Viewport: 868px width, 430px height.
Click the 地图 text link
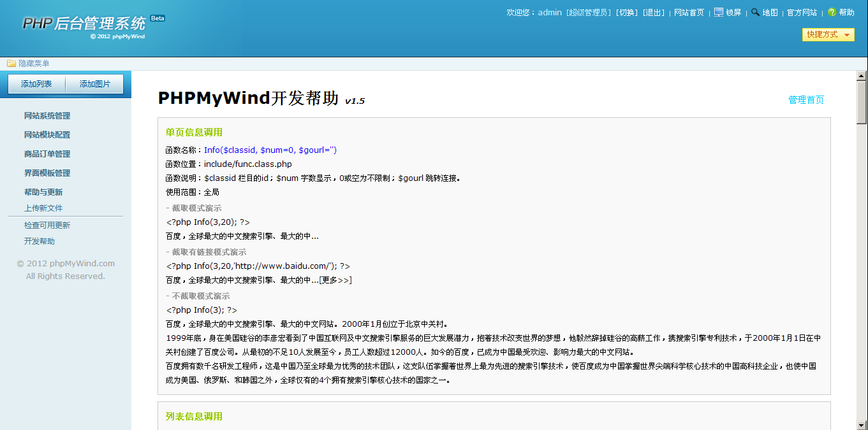(770, 12)
